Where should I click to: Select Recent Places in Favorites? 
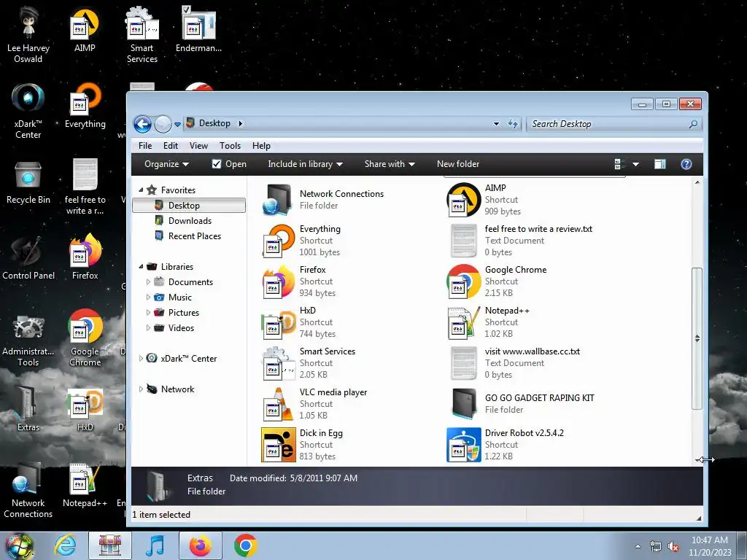pyautogui.click(x=194, y=236)
